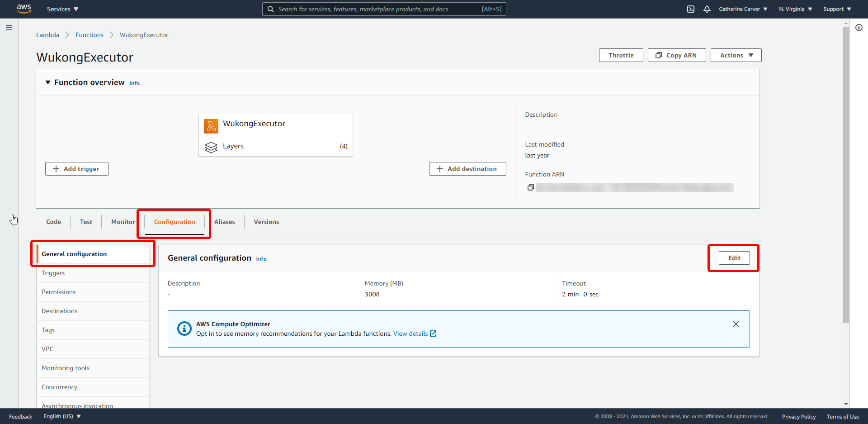Select General configuration in side menu

93,254
